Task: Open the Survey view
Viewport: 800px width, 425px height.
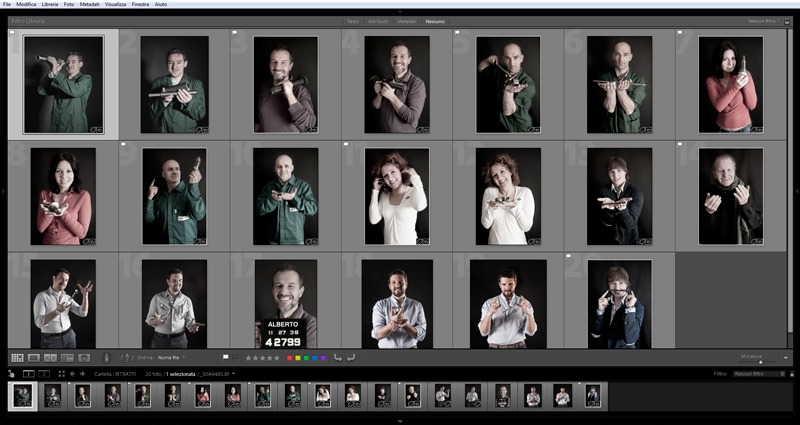Action: [67, 358]
